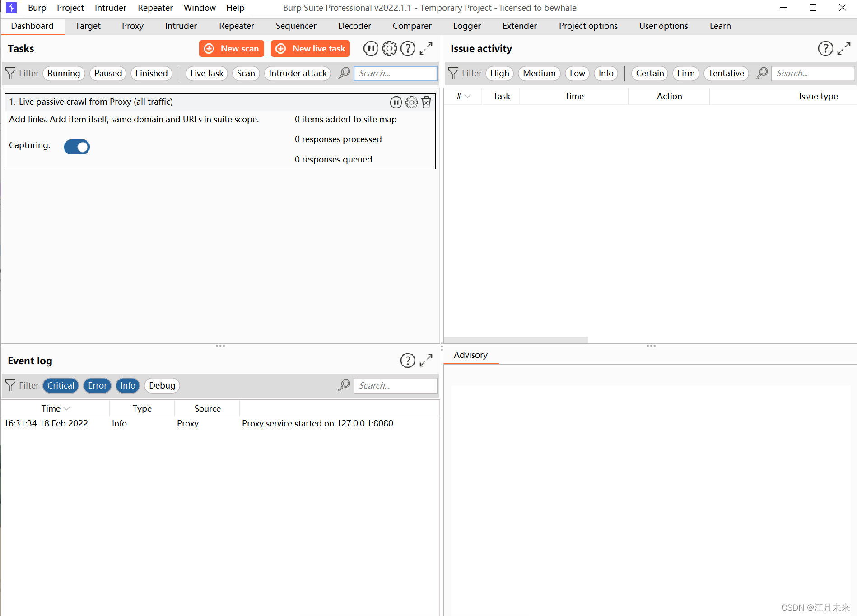
Task: Open Tasks panel help icon
Action: point(408,48)
